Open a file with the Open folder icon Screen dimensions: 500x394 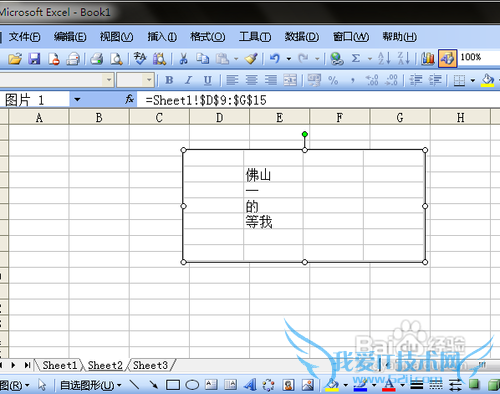click(x=15, y=59)
